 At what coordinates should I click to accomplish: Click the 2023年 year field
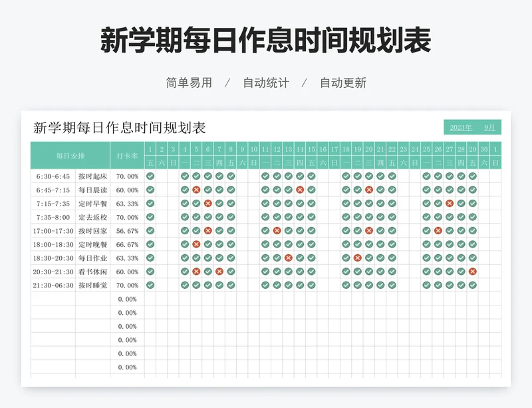coord(461,127)
